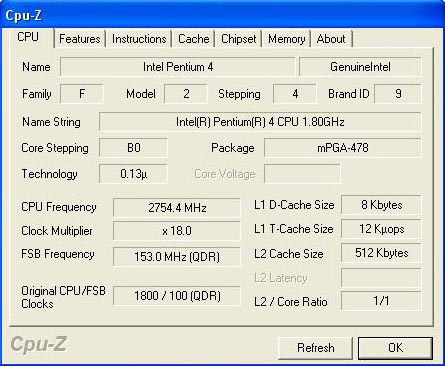Click the Name String label
This screenshot has width=445, height=366.
[x=51, y=122]
